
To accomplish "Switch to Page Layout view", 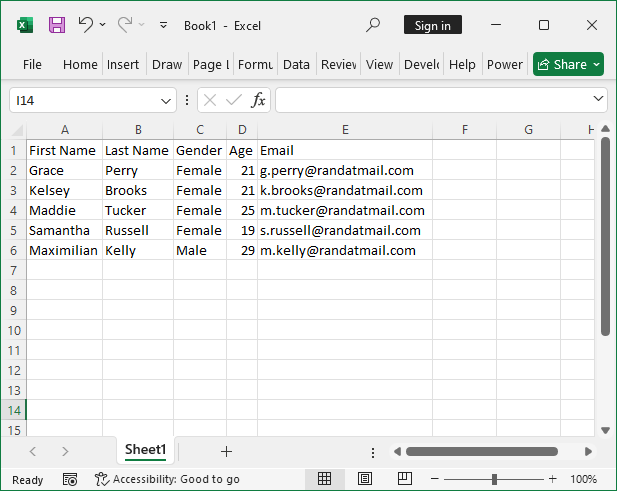I will (x=365, y=479).
